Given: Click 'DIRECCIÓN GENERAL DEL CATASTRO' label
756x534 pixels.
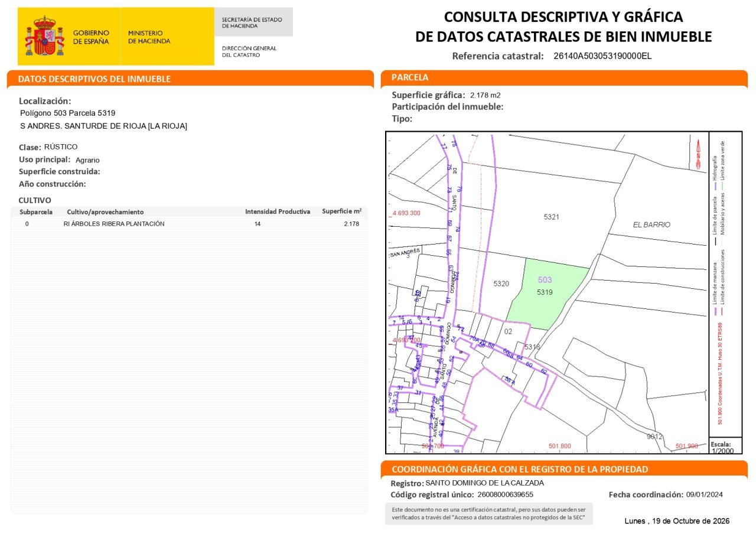Looking at the screenshot, I should [249, 51].
